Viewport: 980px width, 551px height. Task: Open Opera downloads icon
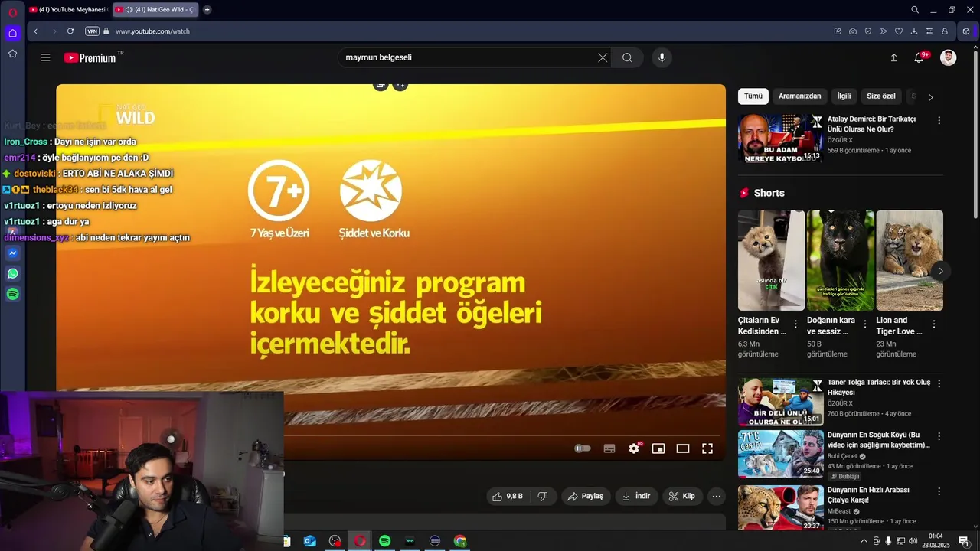914,31
